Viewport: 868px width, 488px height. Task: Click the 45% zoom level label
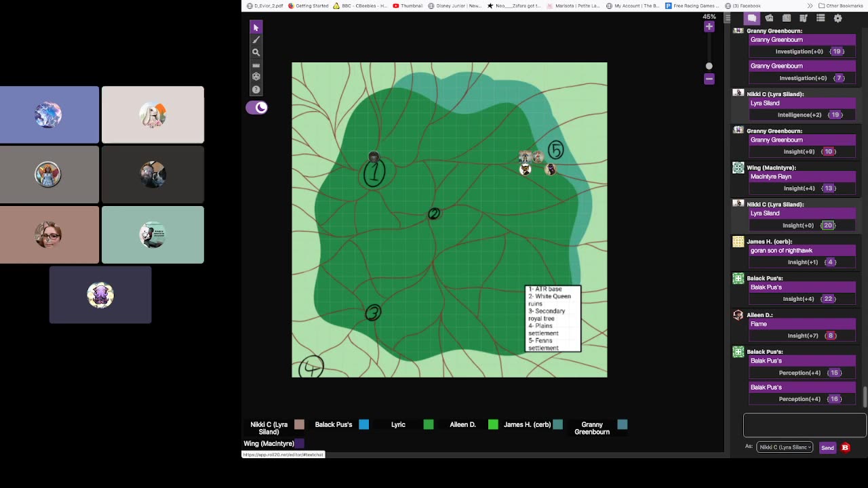click(709, 16)
